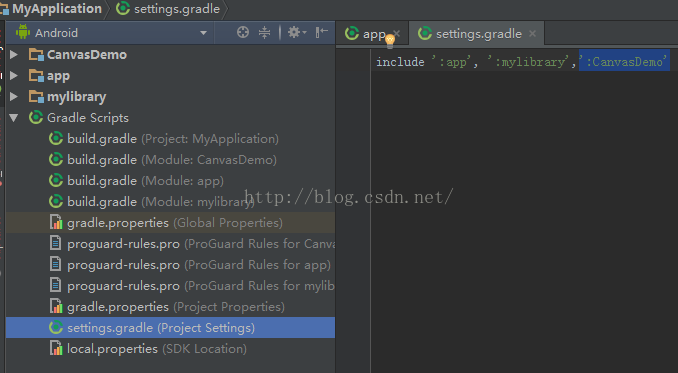Viewport: 678px width, 373px height.
Task: Open the project view gear settings menu
Action: pyautogui.click(x=297, y=32)
